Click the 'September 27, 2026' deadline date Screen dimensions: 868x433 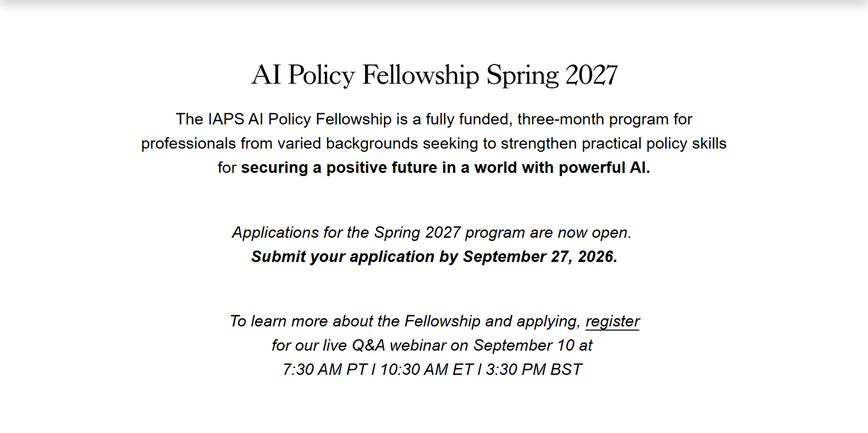540,256
